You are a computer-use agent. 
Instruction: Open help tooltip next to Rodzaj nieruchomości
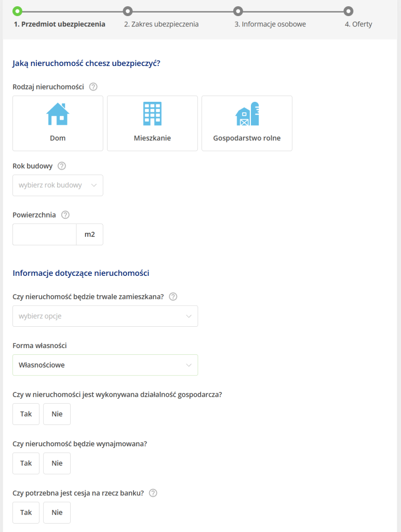(x=93, y=87)
